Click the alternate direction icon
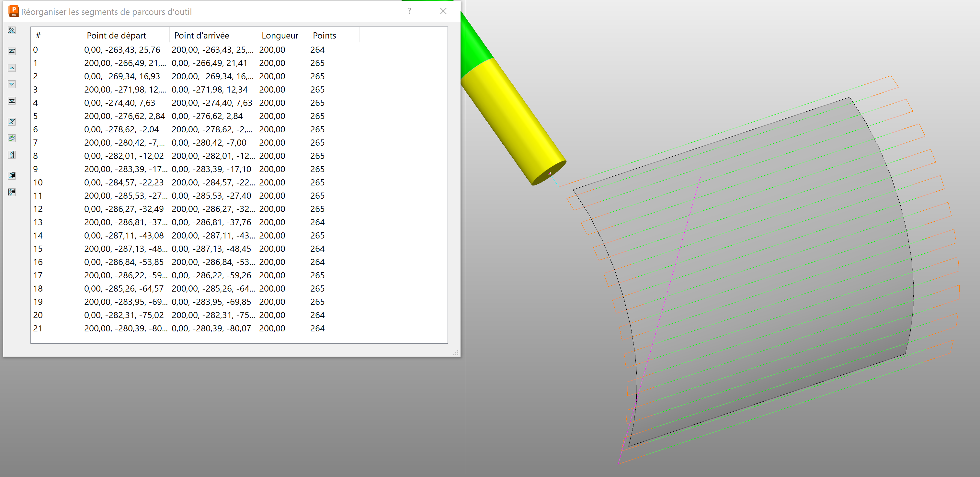The width and height of the screenshot is (980, 477). tap(12, 155)
